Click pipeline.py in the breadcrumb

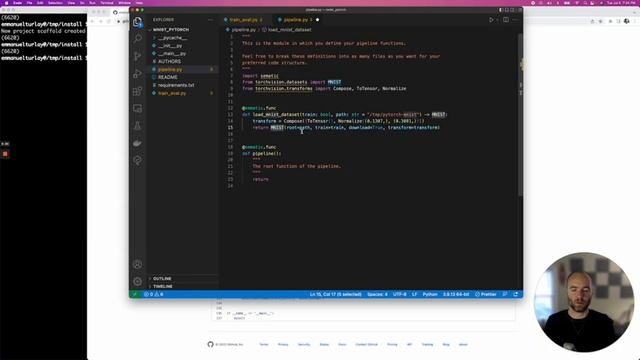(243, 30)
